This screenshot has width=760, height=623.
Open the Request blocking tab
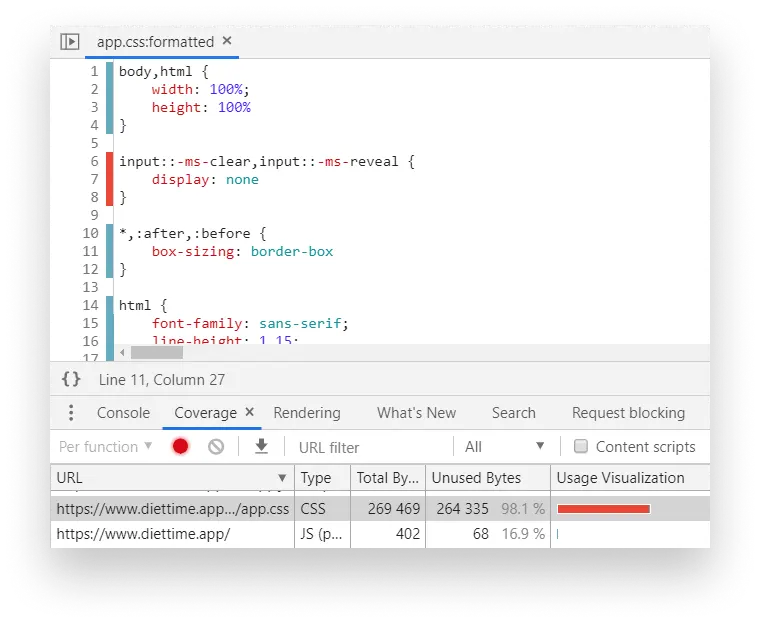click(628, 413)
